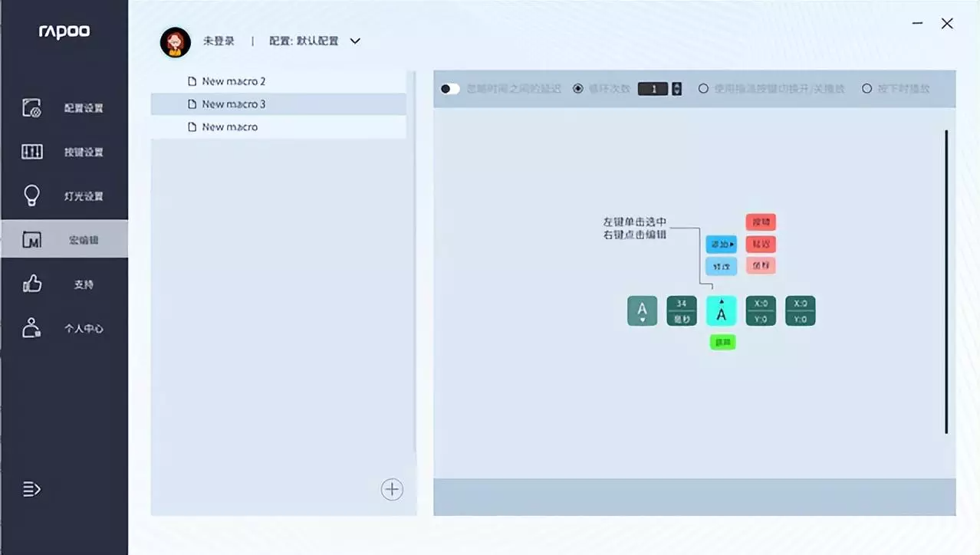This screenshot has width=980, height=555.
Task: Open the 配置设置 panel icon in sidebar
Action: pyautogui.click(x=31, y=107)
